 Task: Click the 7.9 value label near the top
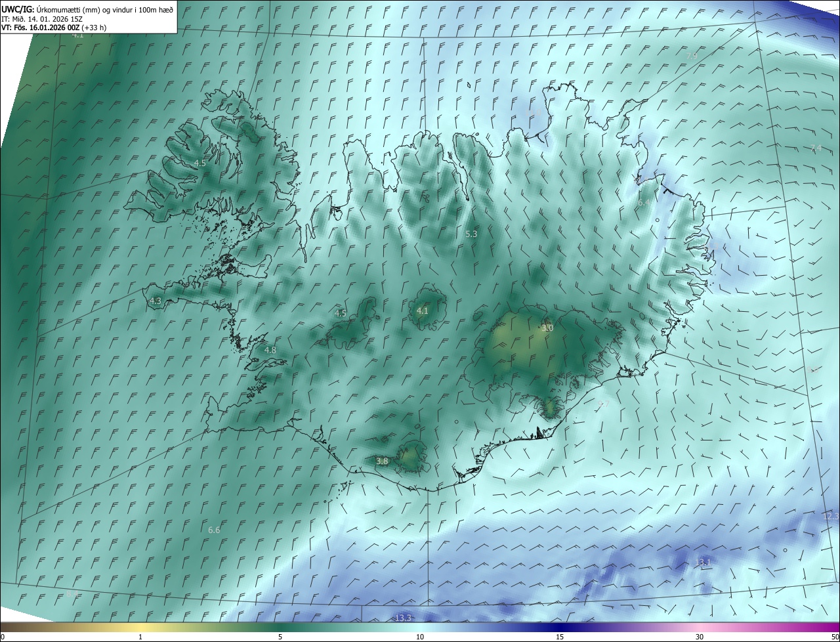(692, 56)
